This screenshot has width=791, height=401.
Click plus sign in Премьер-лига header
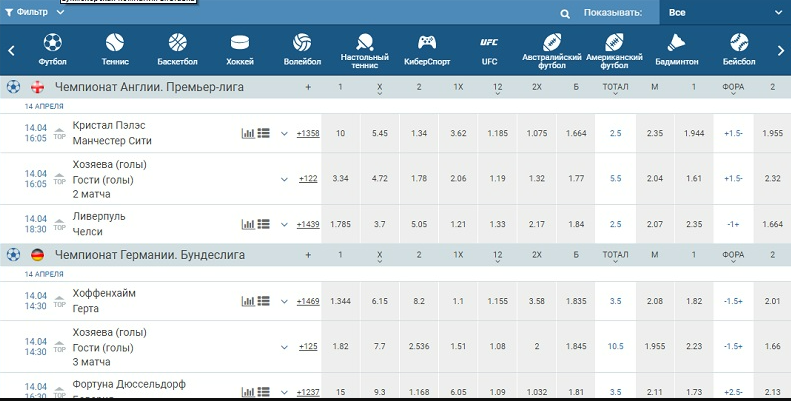[x=308, y=87]
